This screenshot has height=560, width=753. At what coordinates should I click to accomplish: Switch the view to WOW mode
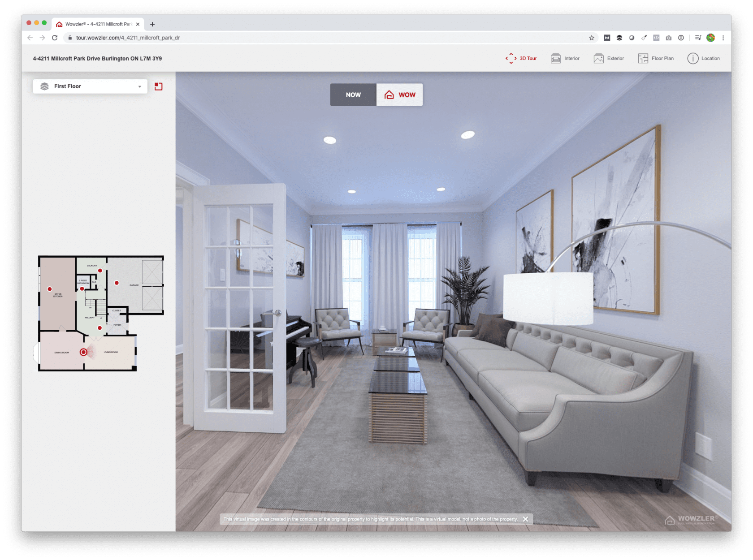point(399,95)
